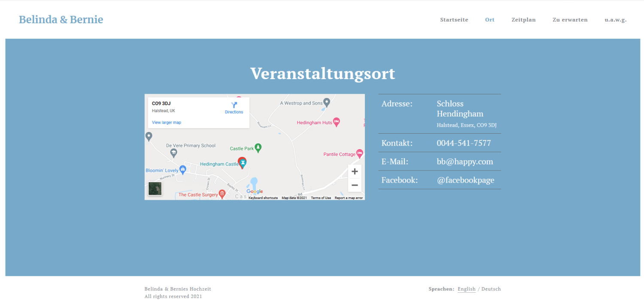This screenshot has width=644, height=300.
Task: Click the Halstead, UK text in map card
Action: 164,111
